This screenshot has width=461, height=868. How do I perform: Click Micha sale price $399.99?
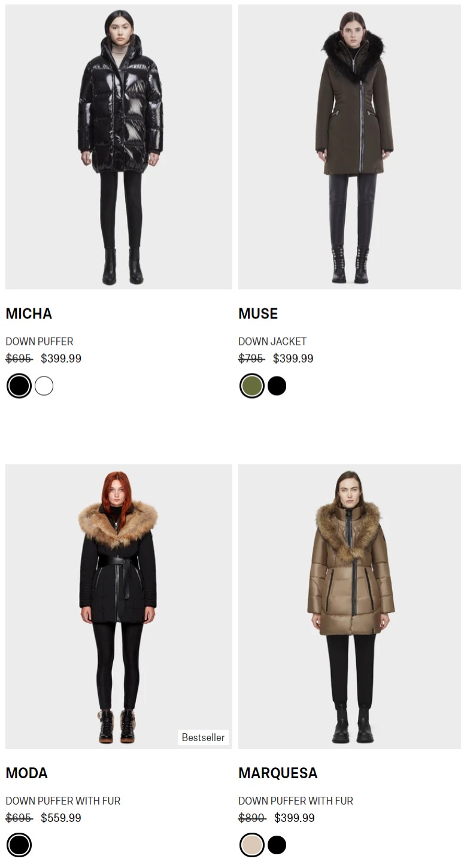pyautogui.click(x=61, y=359)
